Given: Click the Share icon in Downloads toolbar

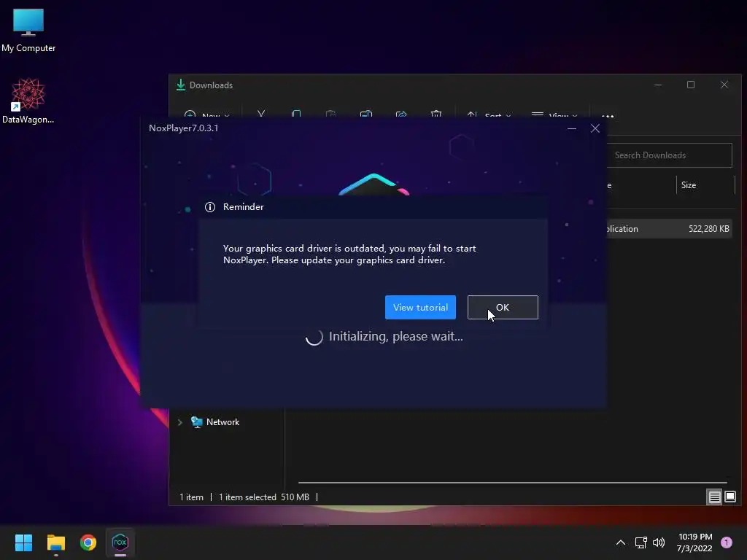Looking at the screenshot, I should click(x=401, y=114).
